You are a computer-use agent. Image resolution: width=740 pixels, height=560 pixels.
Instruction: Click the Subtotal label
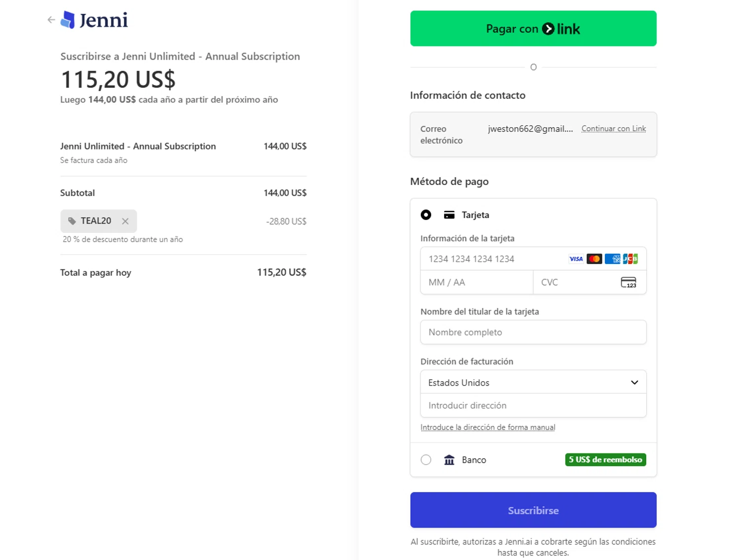coord(77,193)
